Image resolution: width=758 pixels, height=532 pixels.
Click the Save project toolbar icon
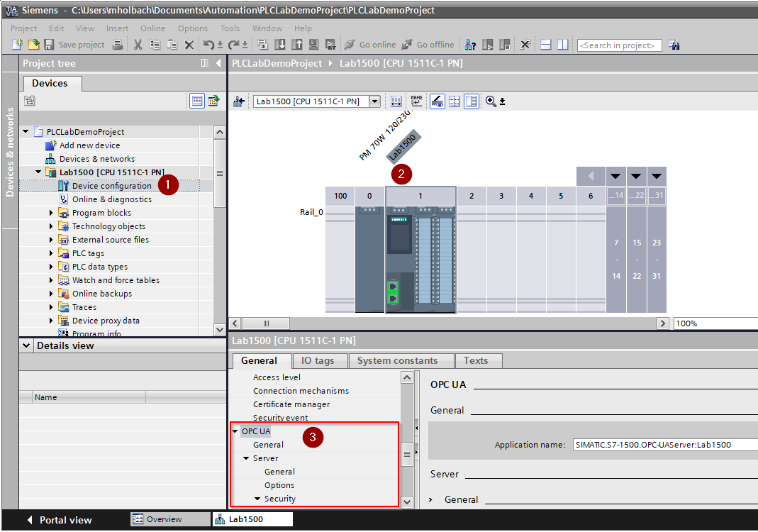(48, 44)
